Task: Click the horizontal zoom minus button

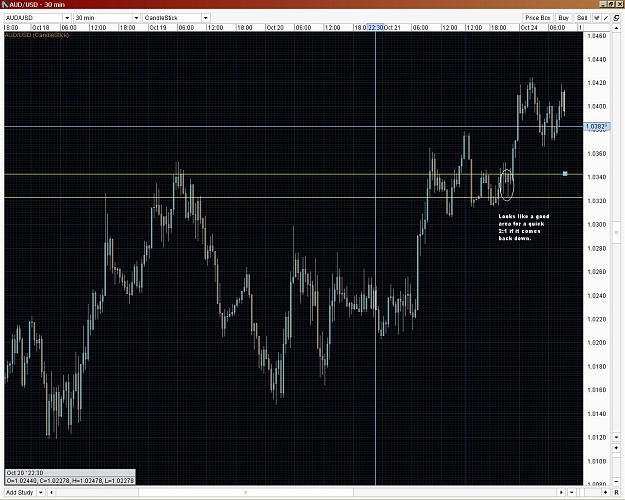Action: (x=572, y=493)
